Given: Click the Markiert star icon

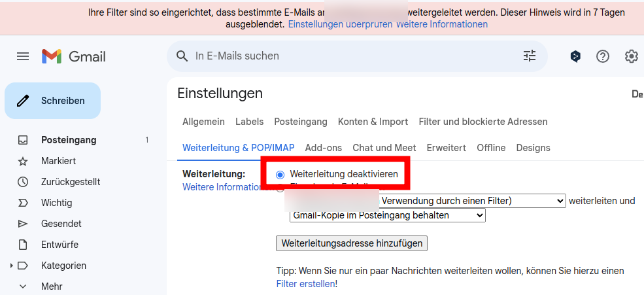Looking at the screenshot, I should click(x=23, y=161).
